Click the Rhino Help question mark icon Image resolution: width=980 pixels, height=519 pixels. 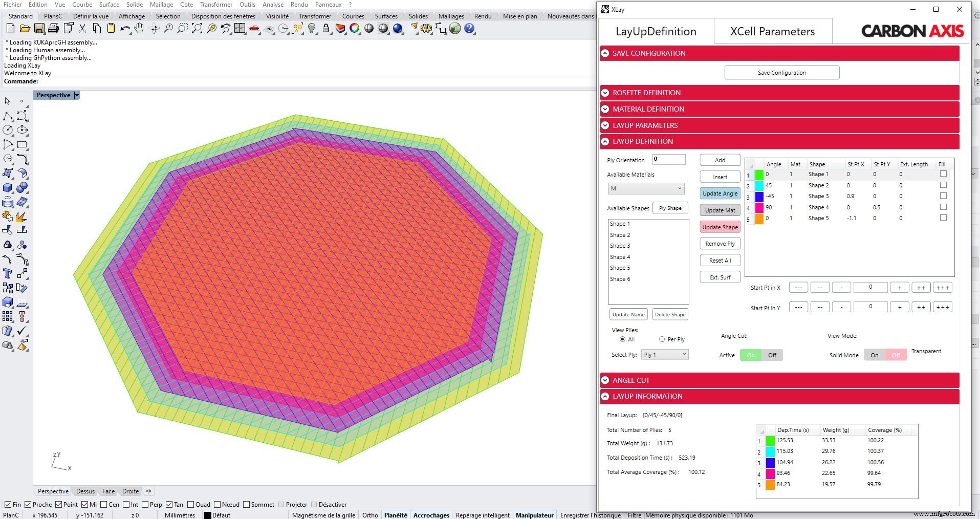click(469, 29)
